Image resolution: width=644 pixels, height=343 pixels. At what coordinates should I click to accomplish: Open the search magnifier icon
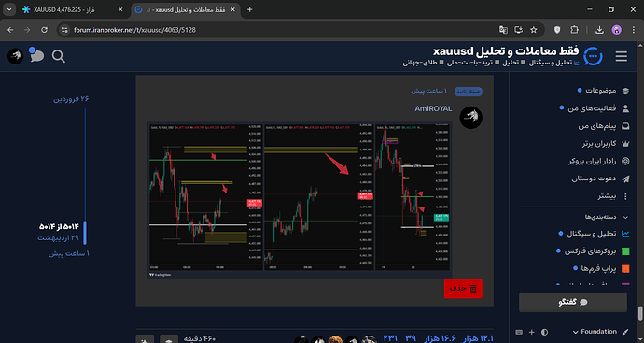click(x=58, y=57)
